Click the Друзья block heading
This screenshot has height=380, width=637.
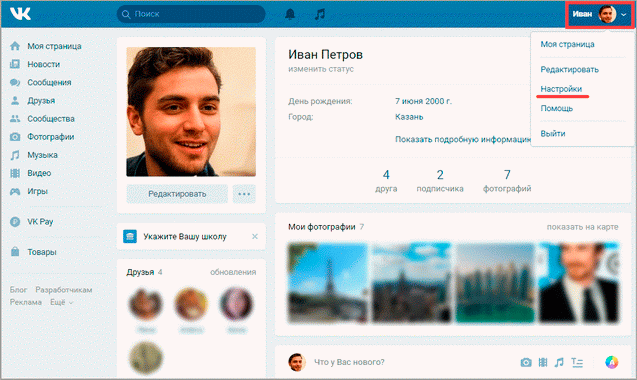pyautogui.click(x=140, y=272)
